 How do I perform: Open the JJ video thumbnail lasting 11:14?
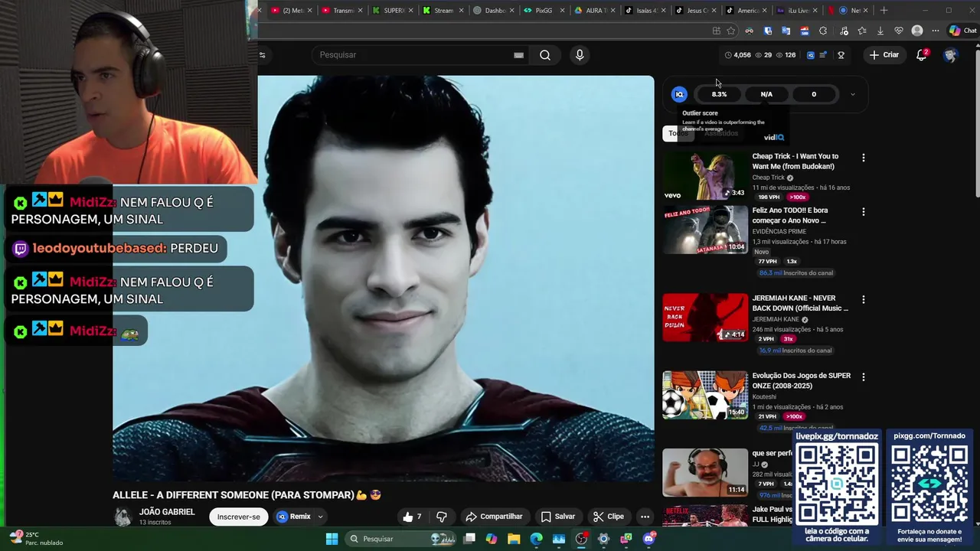705,473
